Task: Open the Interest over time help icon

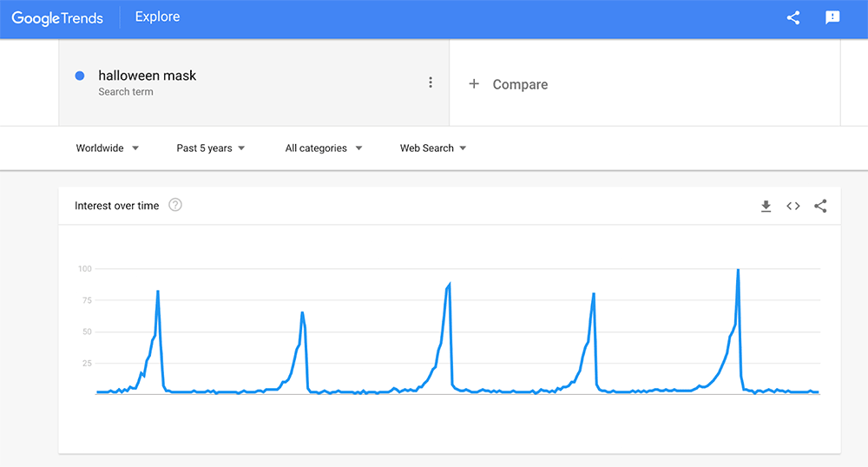Action: point(175,206)
